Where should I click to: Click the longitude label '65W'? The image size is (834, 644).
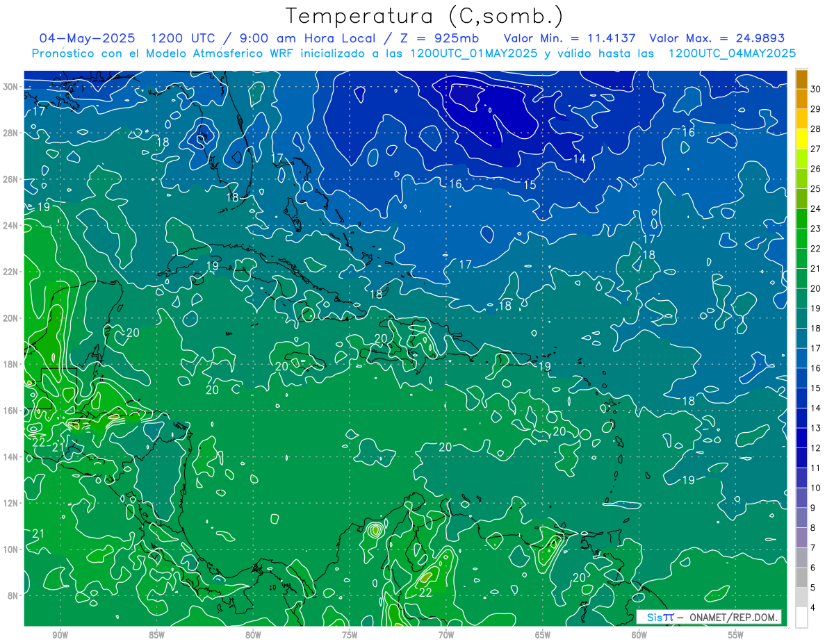click(543, 635)
